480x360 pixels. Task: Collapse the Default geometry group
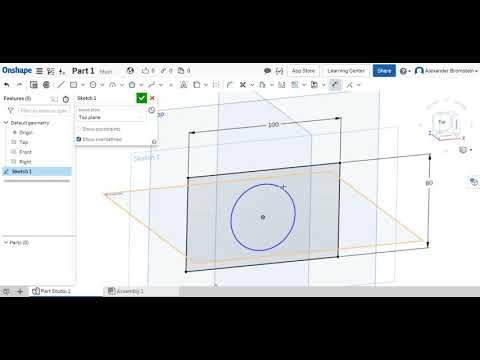tap(6, 123)
